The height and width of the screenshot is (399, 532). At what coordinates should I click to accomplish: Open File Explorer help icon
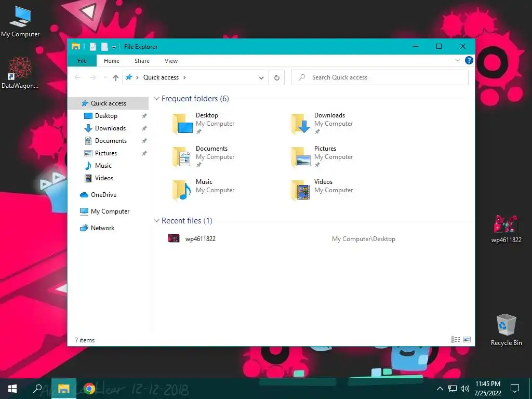pos(469,60)
